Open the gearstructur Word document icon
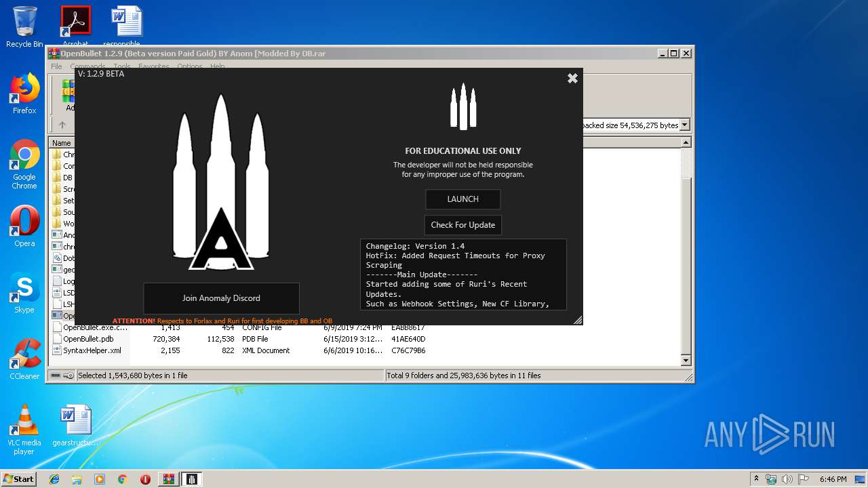 click(x=75, y=426)
